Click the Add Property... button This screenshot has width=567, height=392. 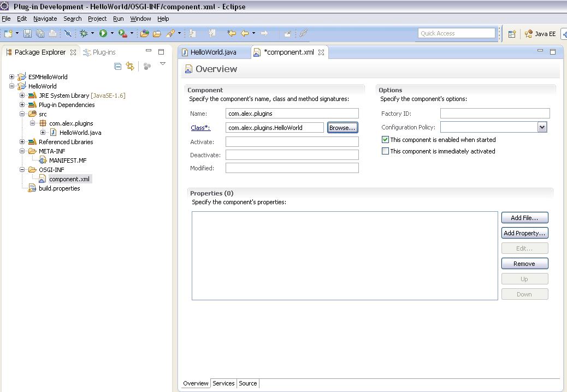click(524, 233)
